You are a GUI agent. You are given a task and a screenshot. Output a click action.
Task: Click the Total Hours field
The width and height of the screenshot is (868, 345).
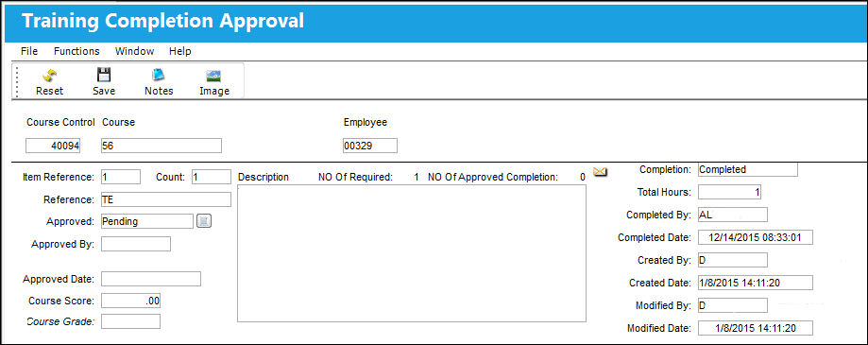click(729, 192)
